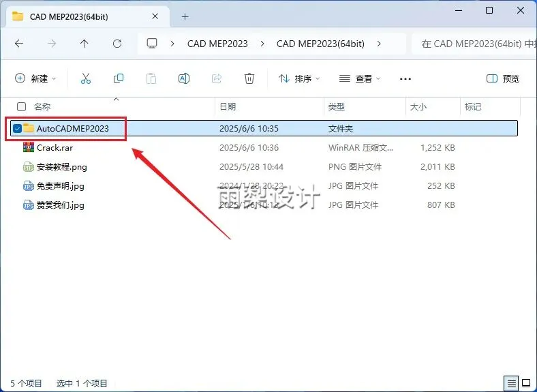Expand chevron after the This PC icon

(172, 44)
